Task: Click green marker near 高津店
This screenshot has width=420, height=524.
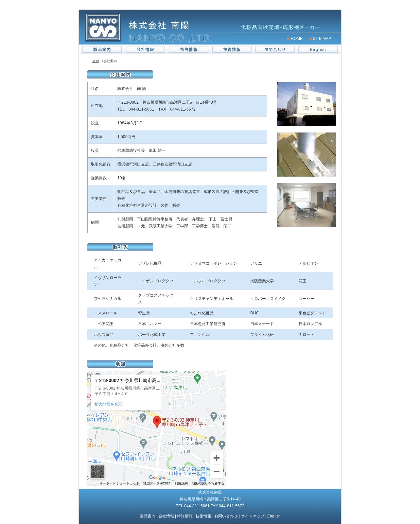Action: pos(197,378)
